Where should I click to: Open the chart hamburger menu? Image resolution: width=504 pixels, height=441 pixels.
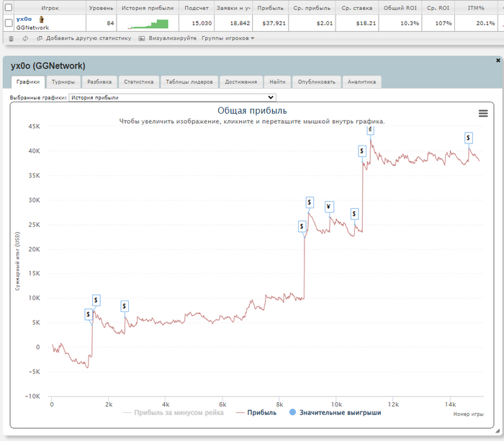[483, 113]
